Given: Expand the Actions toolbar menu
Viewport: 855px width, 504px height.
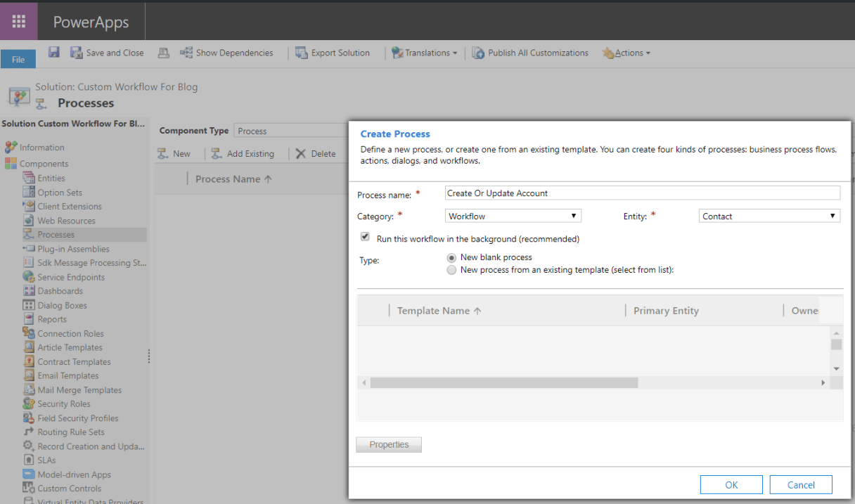Looking at the screenshot, I should (x=626, y=52).
